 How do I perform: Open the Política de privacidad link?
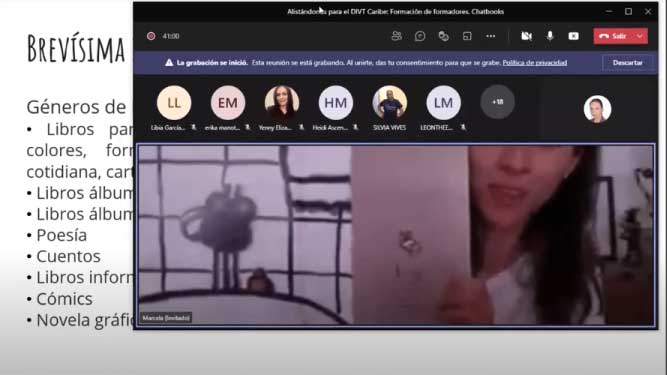point(535,63)
